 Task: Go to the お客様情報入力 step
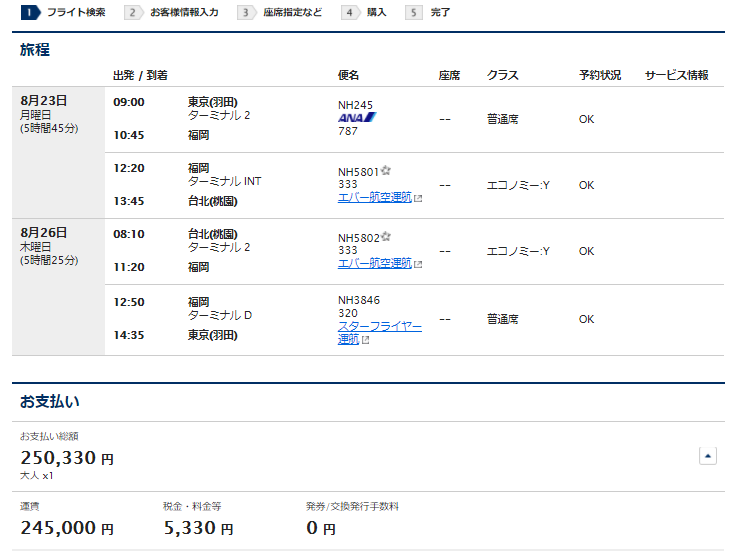pos(184,13)
